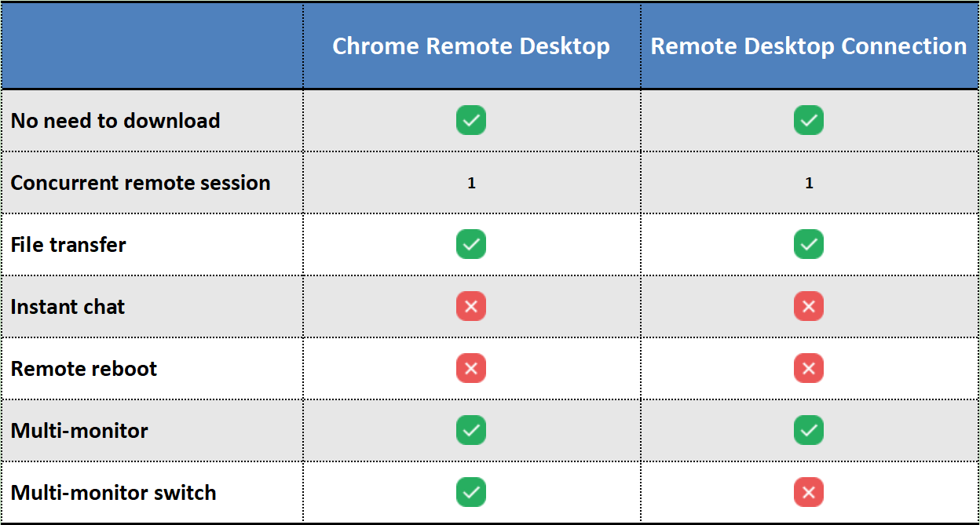The width and height of the screenshot is (980, 525).
Task: Select Chrome Remote Desktop's Multi-monitor switch check
Action: (x=471, y=492)
